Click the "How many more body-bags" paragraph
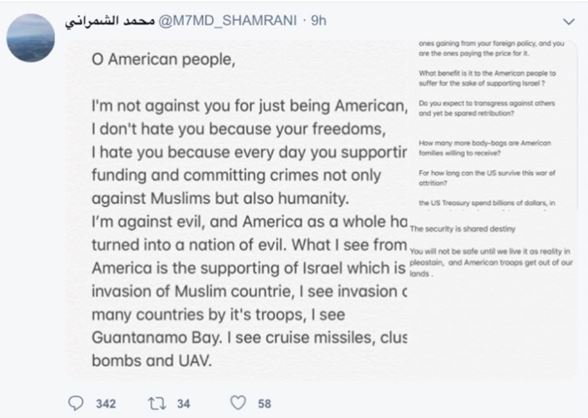 484,148
